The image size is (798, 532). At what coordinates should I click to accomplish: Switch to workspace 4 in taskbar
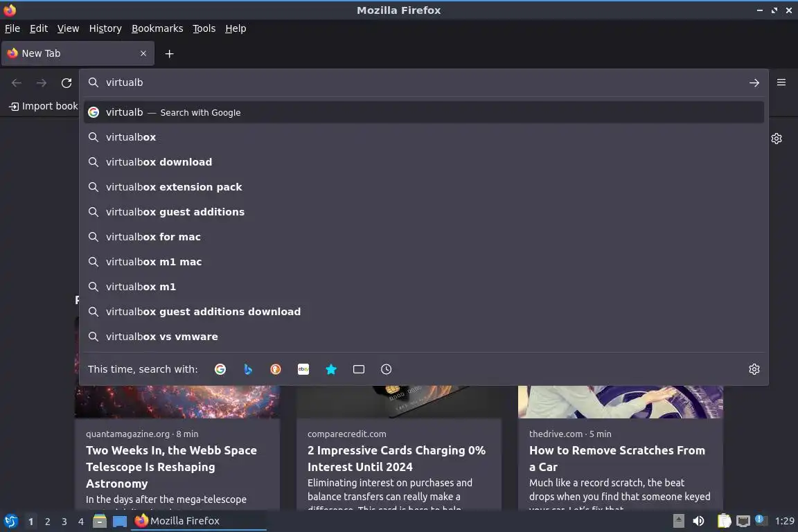(x=80, y=522)
